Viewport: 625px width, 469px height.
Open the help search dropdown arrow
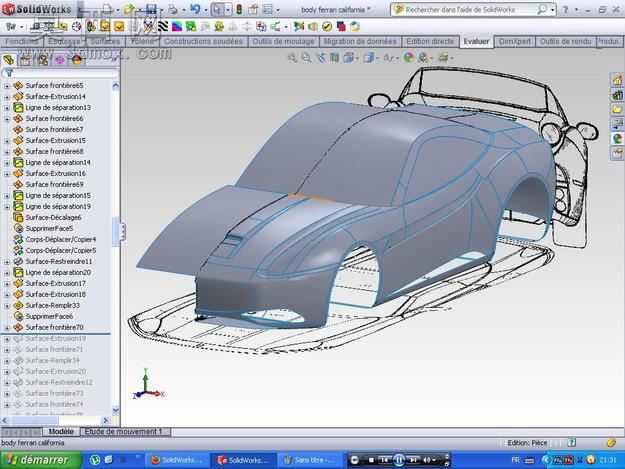pyautogui.click(x=552, y=10)
